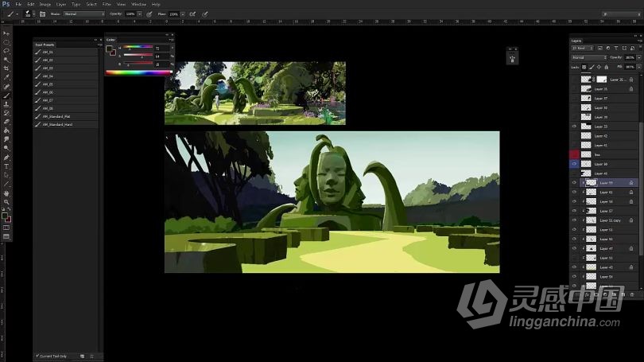644x362 pixels.
Task: Toggle pressure for size icon
Action: (x=205, y=14)
